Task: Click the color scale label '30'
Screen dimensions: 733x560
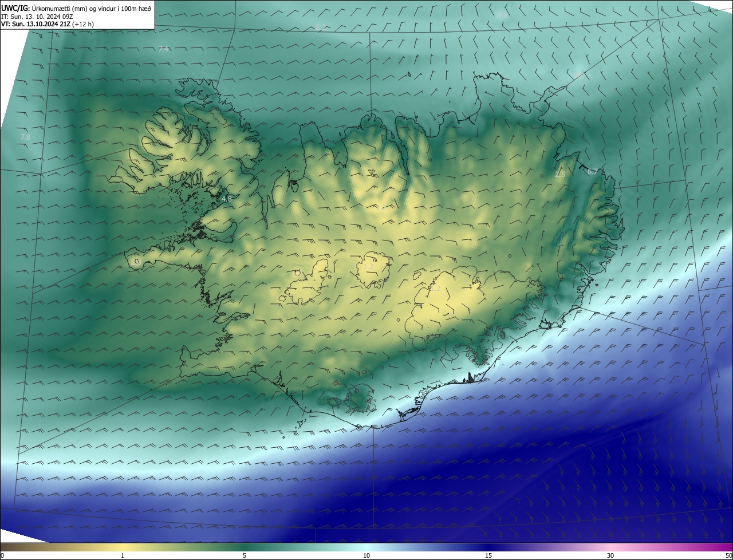Action: pos(610,555)
